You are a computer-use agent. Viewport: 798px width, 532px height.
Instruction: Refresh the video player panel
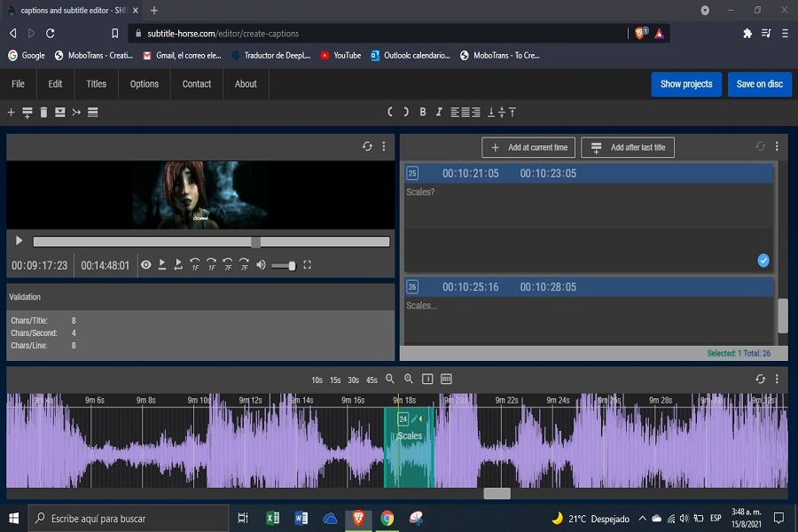pos(367,146)
